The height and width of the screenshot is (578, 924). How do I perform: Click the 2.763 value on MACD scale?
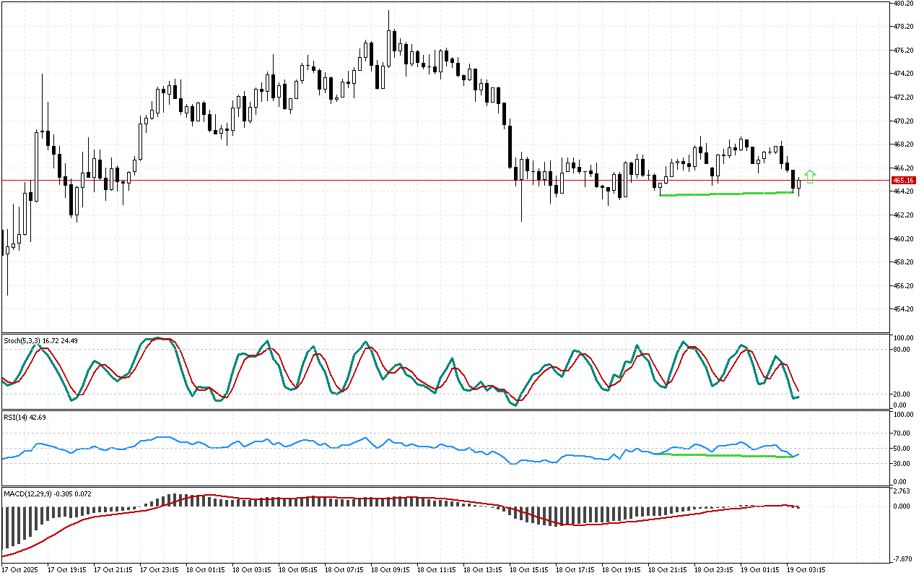tap(902, 491)
